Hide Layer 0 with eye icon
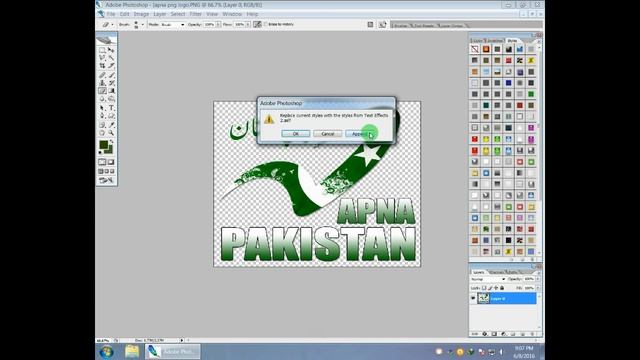Image resolution: width=640 pixels, height=360 pixels. [x=473, y=298]
